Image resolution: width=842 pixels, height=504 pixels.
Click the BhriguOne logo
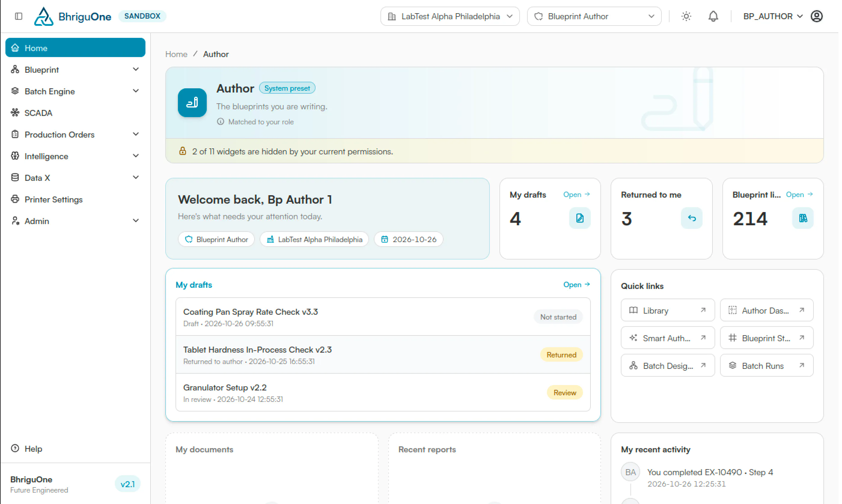click(73, 16)
